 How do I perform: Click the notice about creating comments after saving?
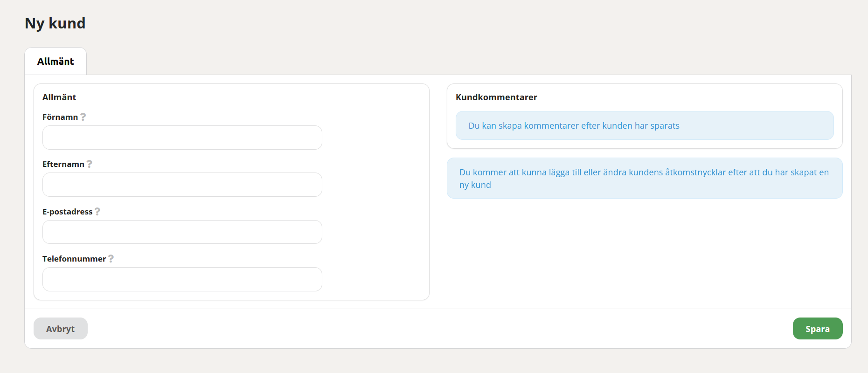pyautogui.click(x=645, y=125)
